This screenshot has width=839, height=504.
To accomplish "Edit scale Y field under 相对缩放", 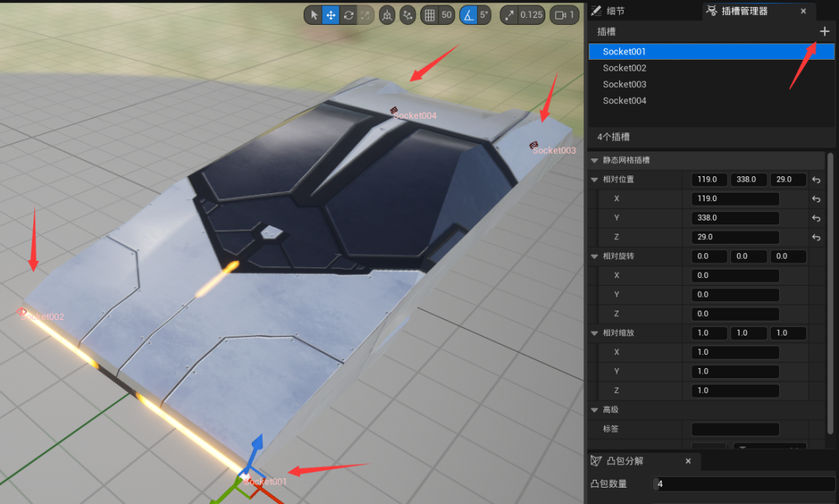I will [735, 371].
